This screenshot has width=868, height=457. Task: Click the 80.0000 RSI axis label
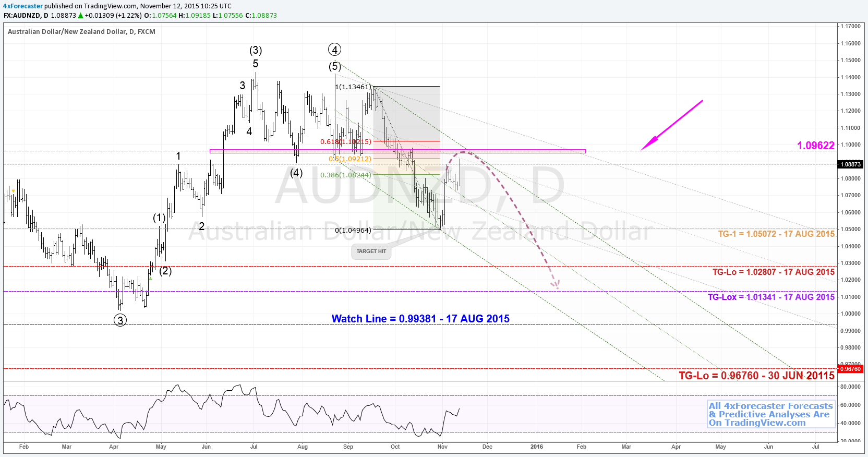[x=850, y=387]
